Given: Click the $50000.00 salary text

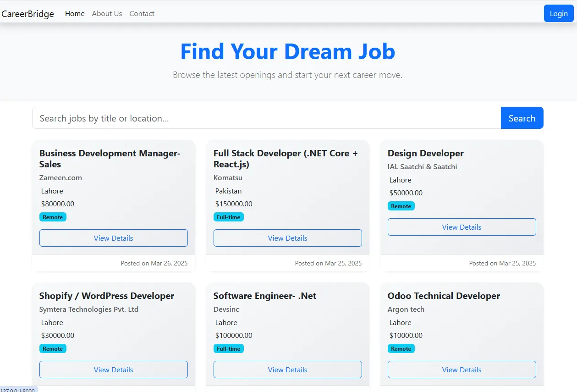Looking at the screenshot, I should pyautogui.click(x=406, y=193).
